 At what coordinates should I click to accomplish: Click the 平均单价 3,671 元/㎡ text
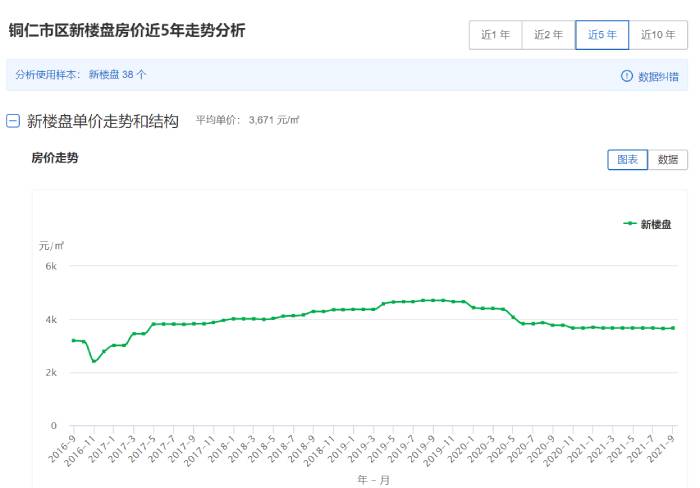(x=247, y=120)
